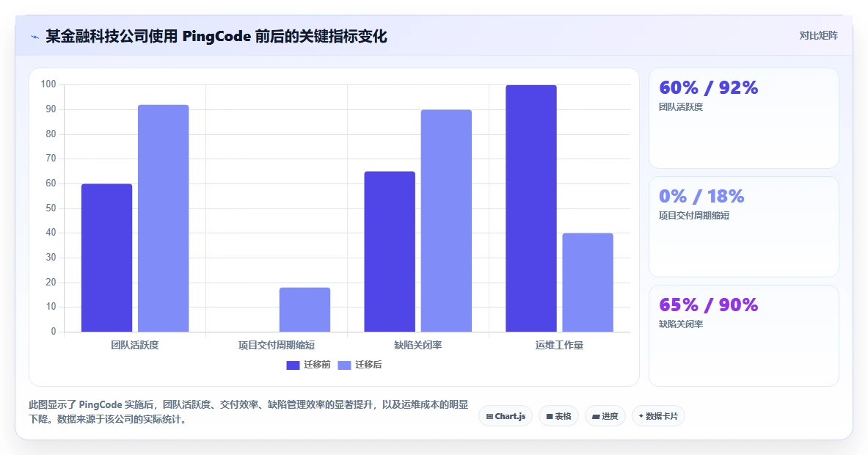Image resolution: width=868 pixels, height=455 pixels.
Task: Click the 缺陷关闭率 迁移前 bar
Action: click(390, 252)
